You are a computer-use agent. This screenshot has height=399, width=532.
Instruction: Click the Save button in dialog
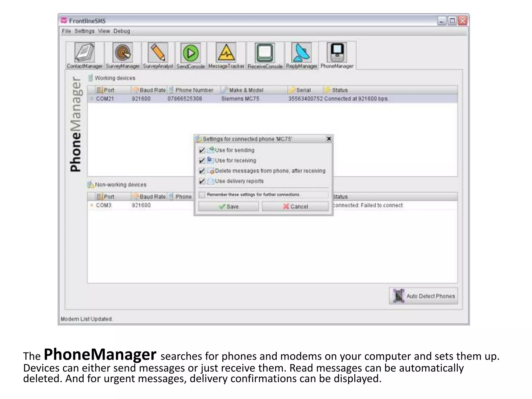coord(229,207)
